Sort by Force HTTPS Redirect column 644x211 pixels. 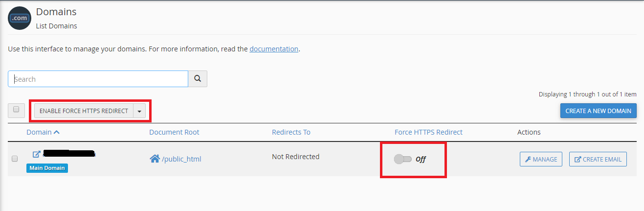tap(428, 132)
